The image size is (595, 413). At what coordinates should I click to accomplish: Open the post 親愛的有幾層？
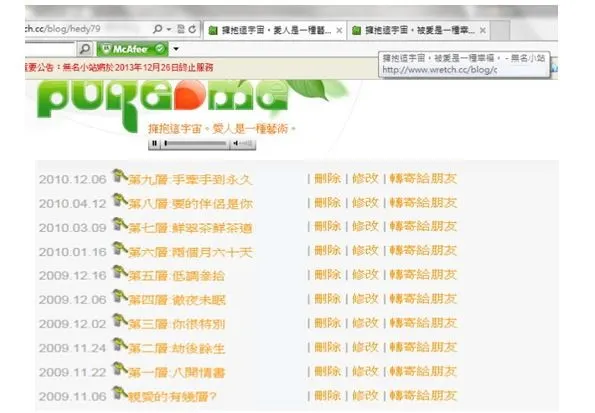coord(172,397)
